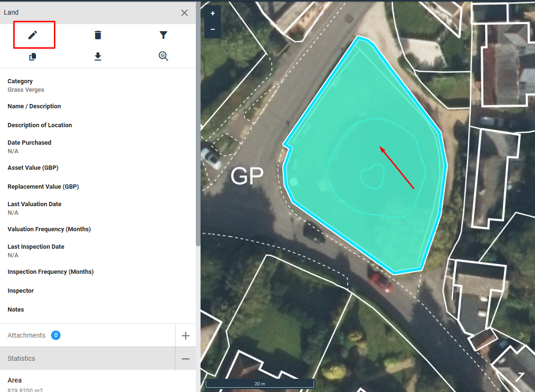This screenshot has height=392, width=535.
Task: Click the copy/duplicate record icon
Action: click(33, 57)
